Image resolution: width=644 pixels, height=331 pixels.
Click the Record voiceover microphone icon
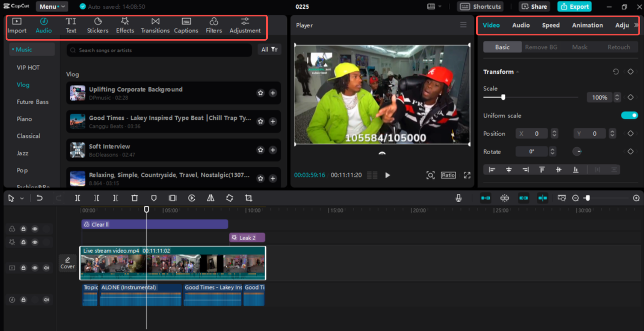459,198
